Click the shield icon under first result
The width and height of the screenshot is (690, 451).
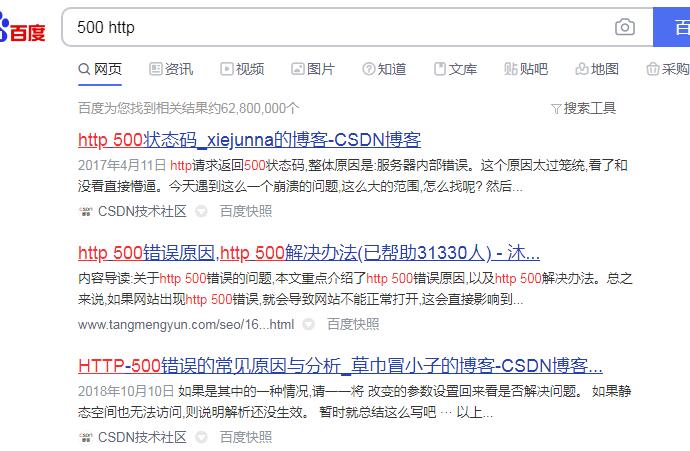pos(202,212)
